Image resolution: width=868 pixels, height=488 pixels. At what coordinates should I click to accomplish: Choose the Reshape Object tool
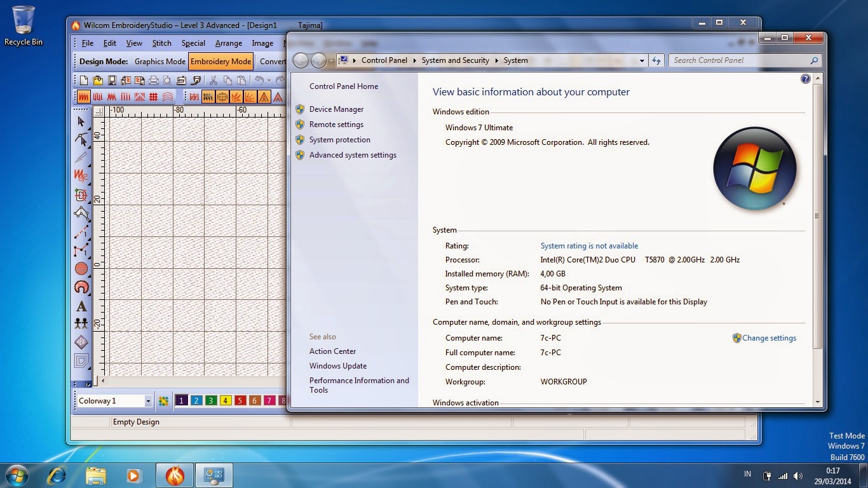(81, 139)
